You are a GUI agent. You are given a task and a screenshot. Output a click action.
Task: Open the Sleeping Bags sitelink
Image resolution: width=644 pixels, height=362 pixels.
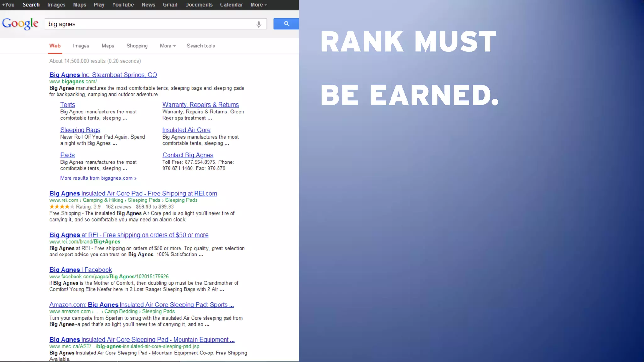tap(80, 130)
